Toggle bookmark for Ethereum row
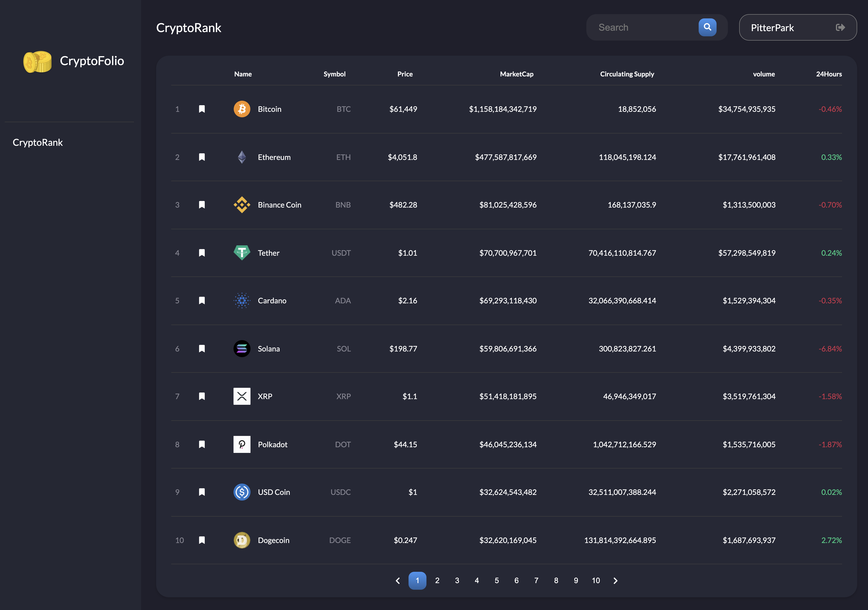 pos(202,157)
